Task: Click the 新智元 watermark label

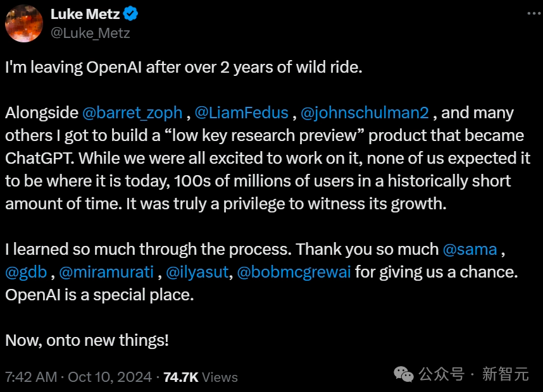Action: pyautogui.click(x=506, y=374)
